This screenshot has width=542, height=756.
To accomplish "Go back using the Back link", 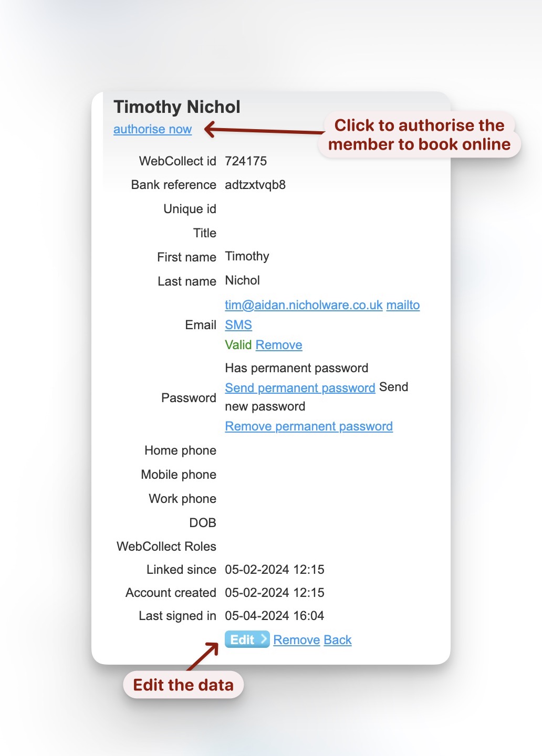I will [x=338, y=640].
